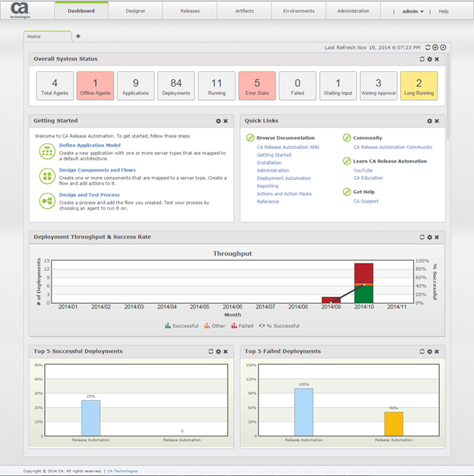The width and height of the screenshot is (474, 476).
Task: Switch to the Designer tab
Action: [x=136, y=11]
